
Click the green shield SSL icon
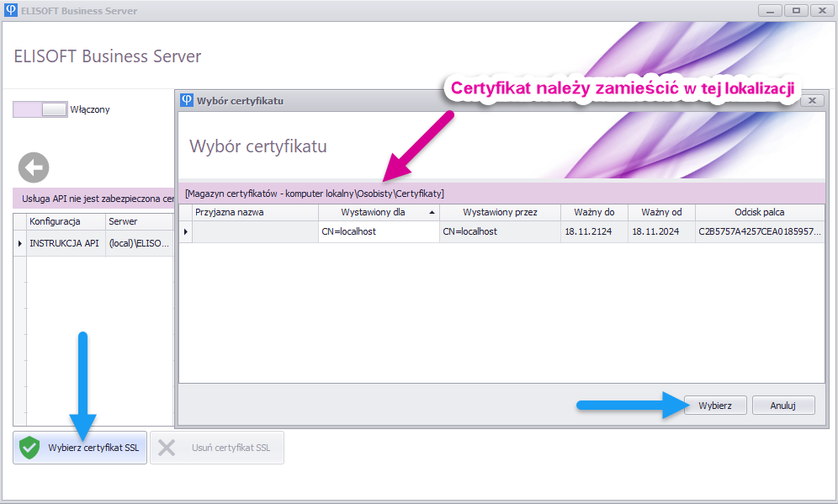pyautogui.click(x=29, y=448)
